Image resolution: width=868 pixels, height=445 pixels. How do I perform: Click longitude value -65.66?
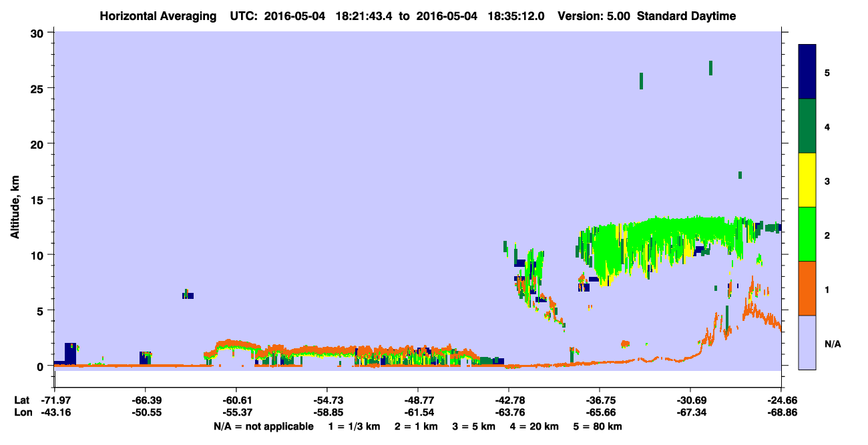point(600,412)
